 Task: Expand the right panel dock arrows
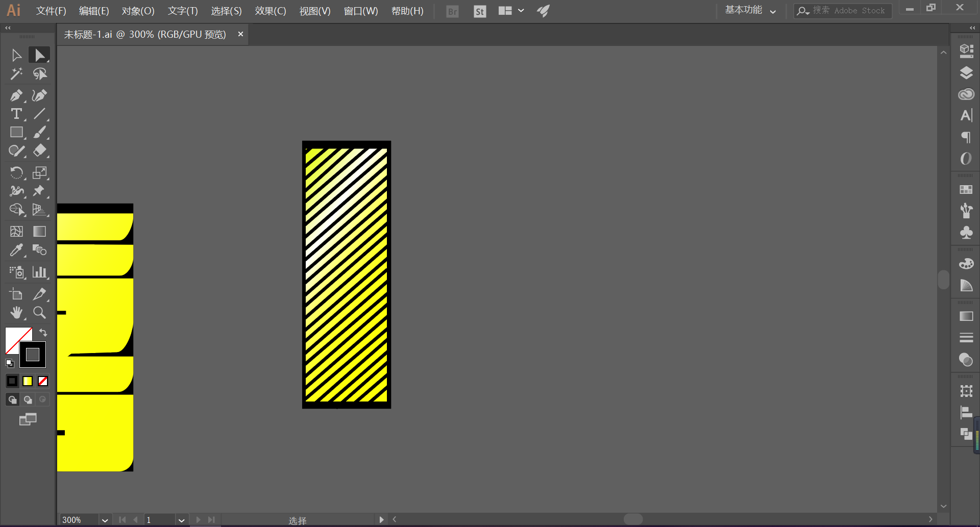pyautogui.click(x=972, y=28)
